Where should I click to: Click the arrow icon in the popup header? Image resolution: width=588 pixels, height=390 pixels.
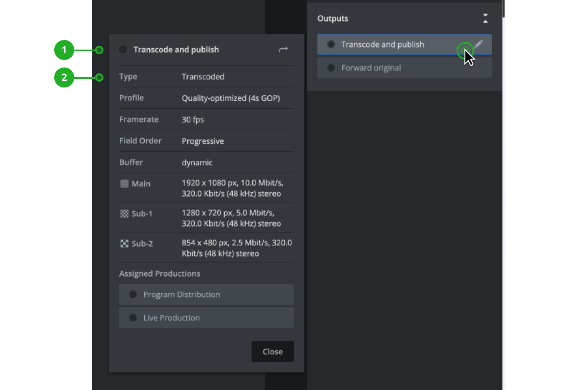283,50
